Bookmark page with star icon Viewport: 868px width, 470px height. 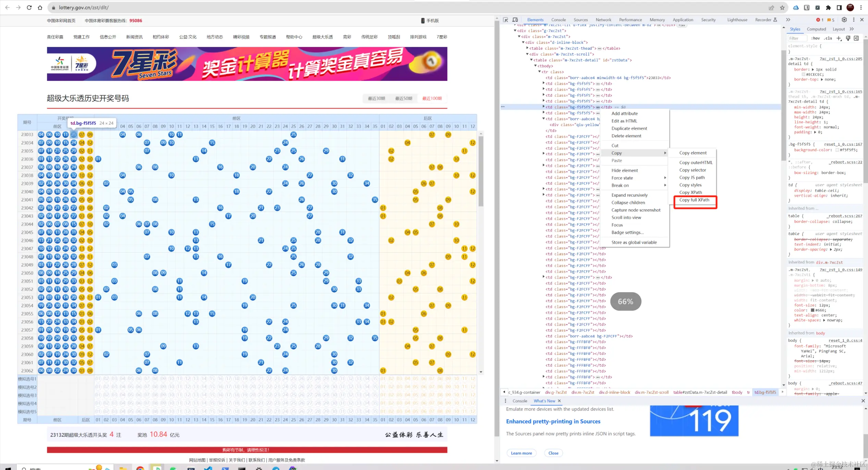tap(782, 8)
